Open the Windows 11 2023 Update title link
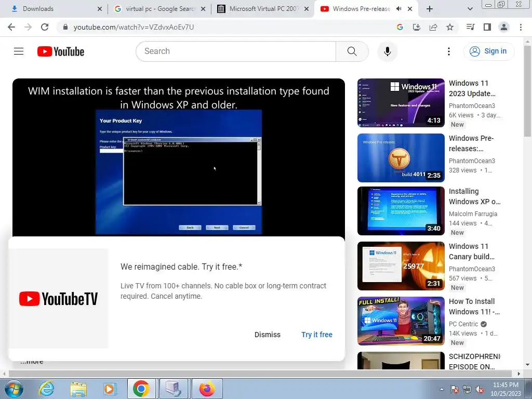This screenshot has height=399, width=532. point(472,88)
